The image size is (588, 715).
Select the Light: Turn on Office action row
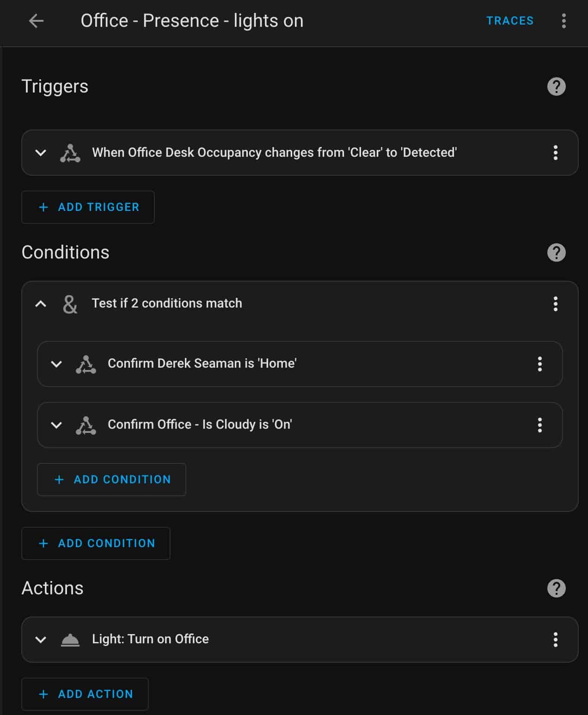click(x=300, y=640)
